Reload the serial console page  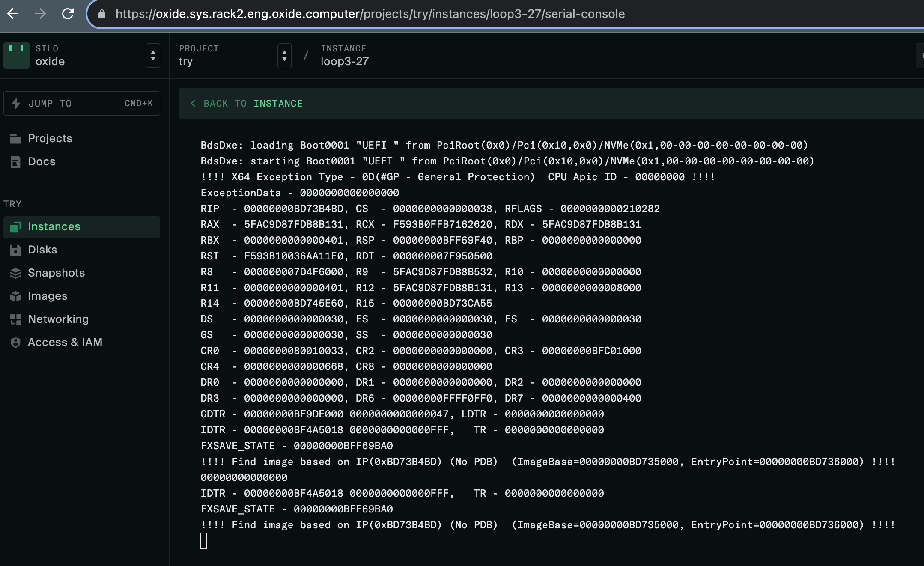pos(69,14)
